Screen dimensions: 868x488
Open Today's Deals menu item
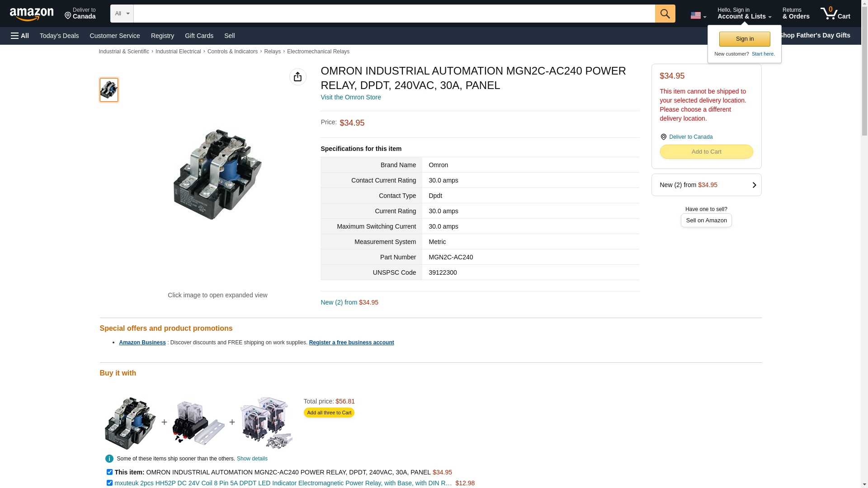59,36
